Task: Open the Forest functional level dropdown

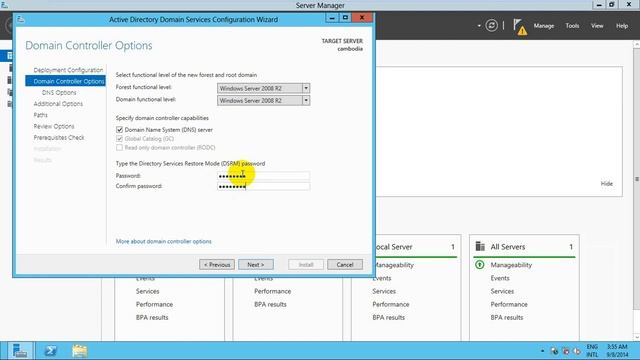Action: pos(263,88)
